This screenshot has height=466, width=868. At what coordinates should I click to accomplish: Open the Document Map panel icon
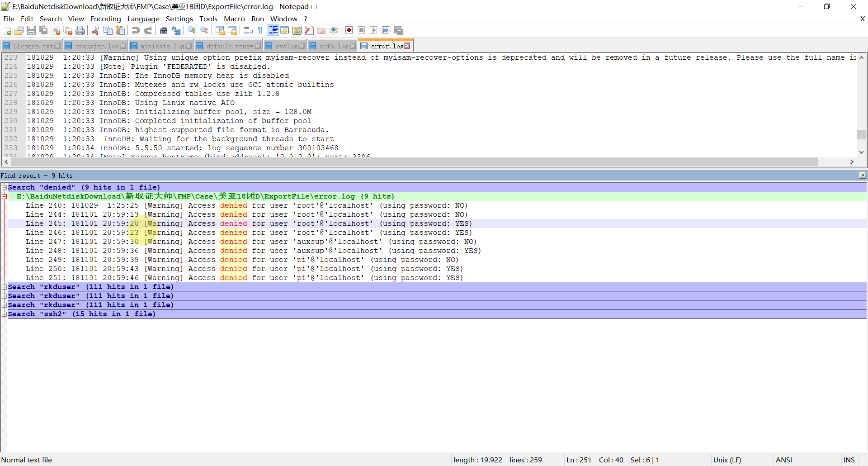point(297,30)
